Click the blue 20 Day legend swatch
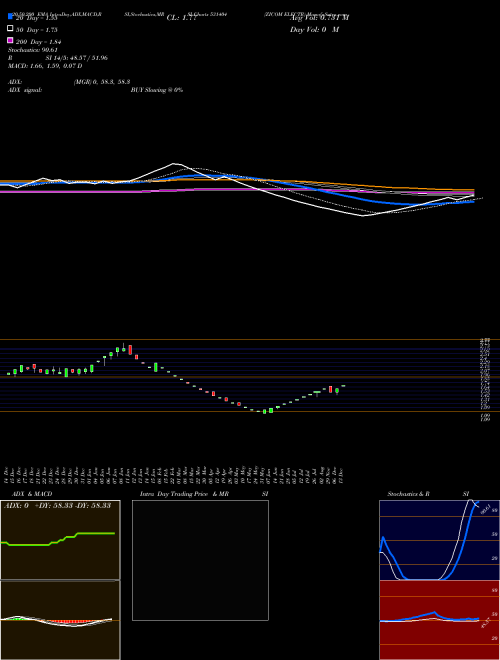Viewport: 500px width, 660px height. point(11,17)
